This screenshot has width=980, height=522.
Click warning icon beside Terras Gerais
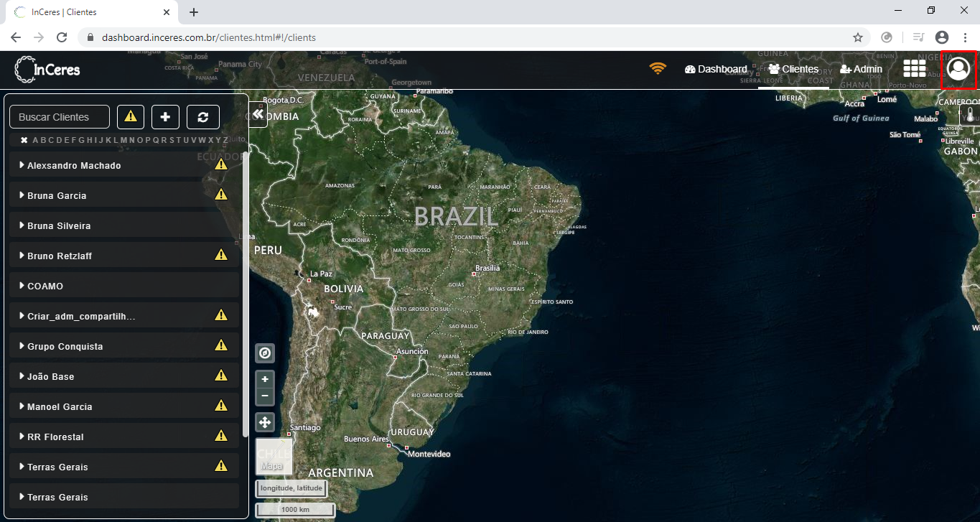(x=221, y=466)
